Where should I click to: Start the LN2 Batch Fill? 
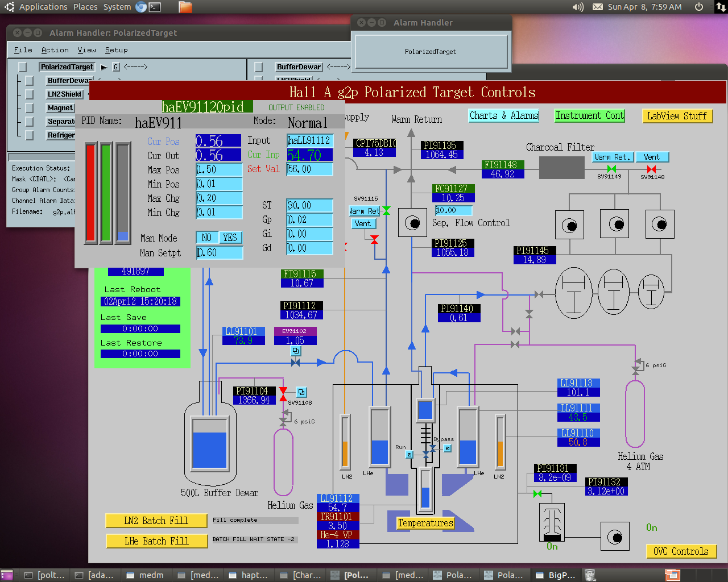point(156,521)
